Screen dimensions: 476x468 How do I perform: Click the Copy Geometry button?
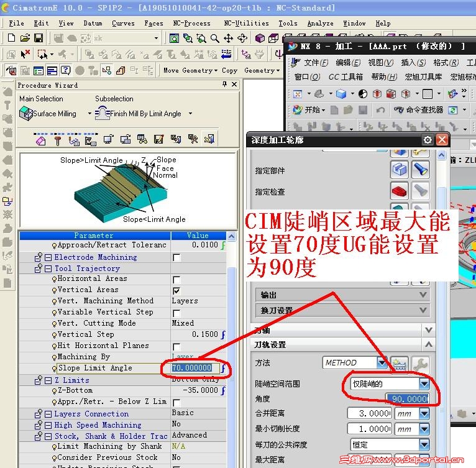coord(251,70)
